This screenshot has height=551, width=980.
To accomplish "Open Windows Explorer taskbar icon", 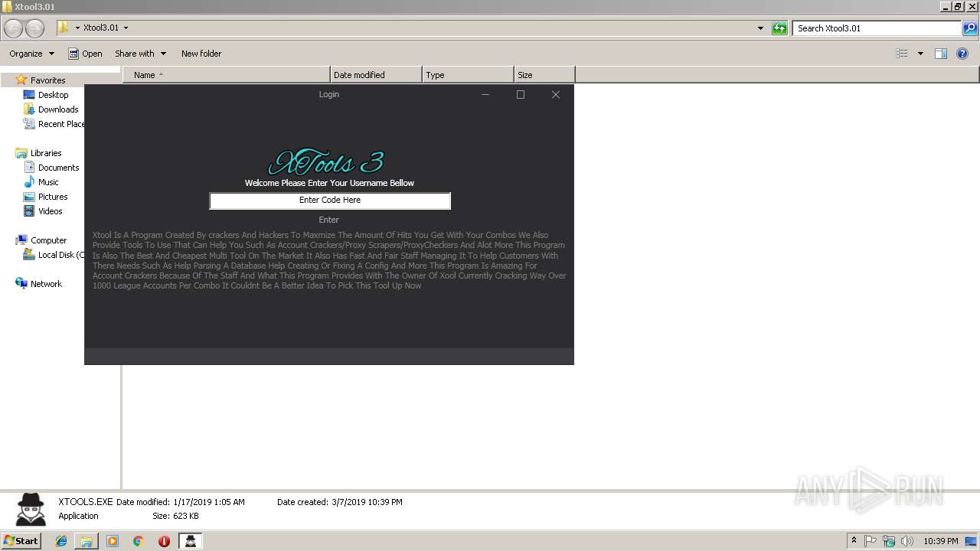I will pos(87,541).
